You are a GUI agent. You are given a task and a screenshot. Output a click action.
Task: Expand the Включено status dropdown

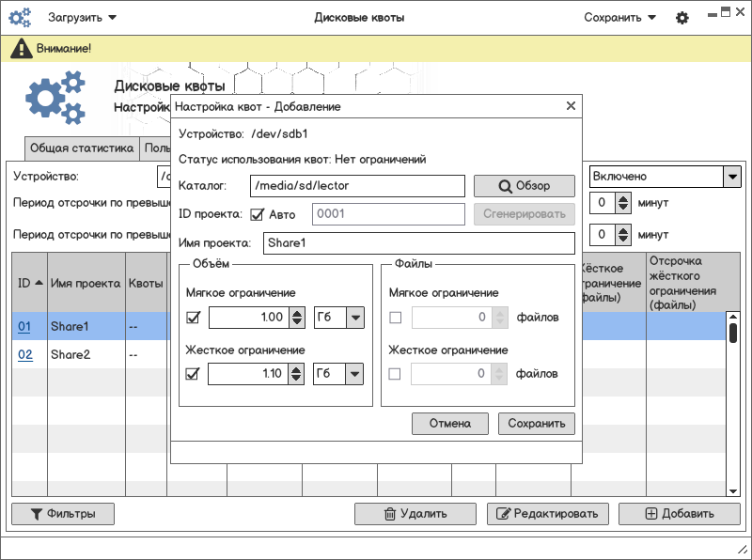pyautogui.click(x=731, y=177)
